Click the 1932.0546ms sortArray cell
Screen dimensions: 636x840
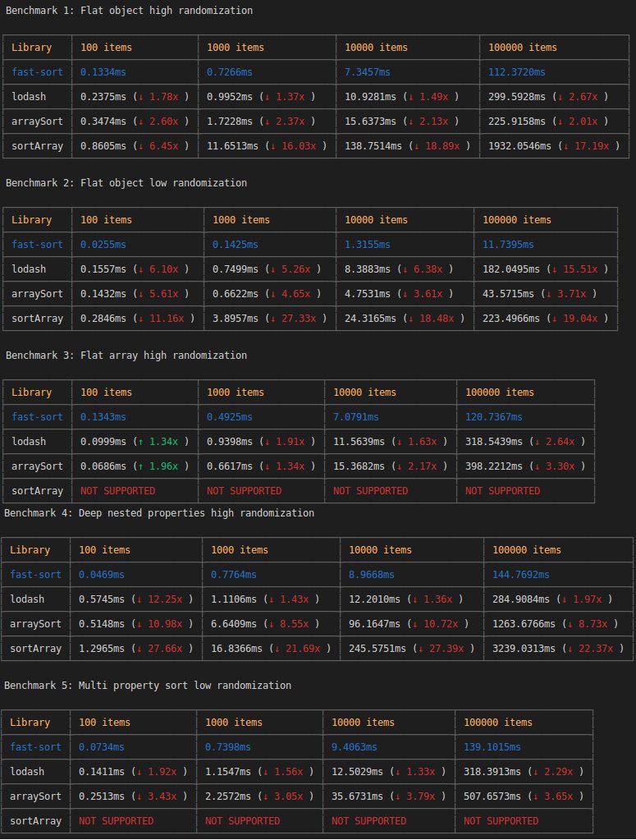tap(554, 145)
